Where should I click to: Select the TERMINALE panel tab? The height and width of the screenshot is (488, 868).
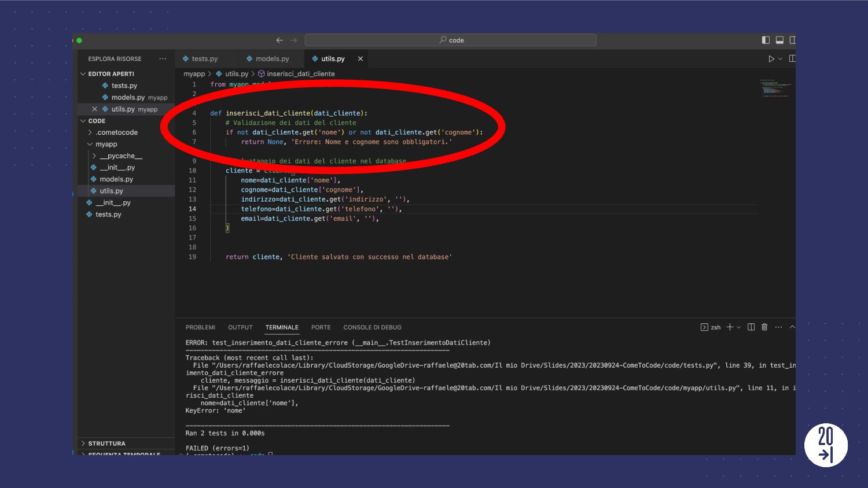[282, 327]
